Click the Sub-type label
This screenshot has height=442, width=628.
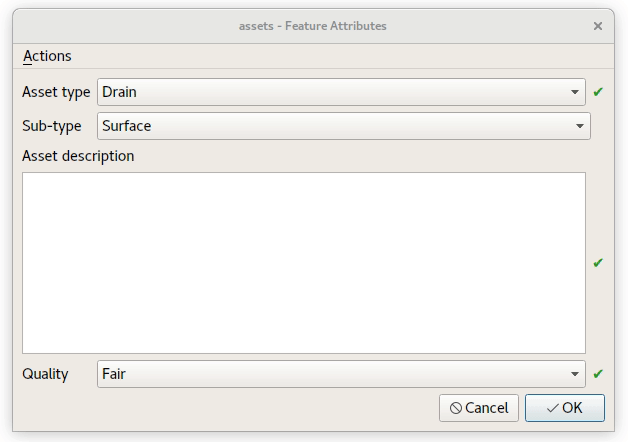[x=52, y=126]
